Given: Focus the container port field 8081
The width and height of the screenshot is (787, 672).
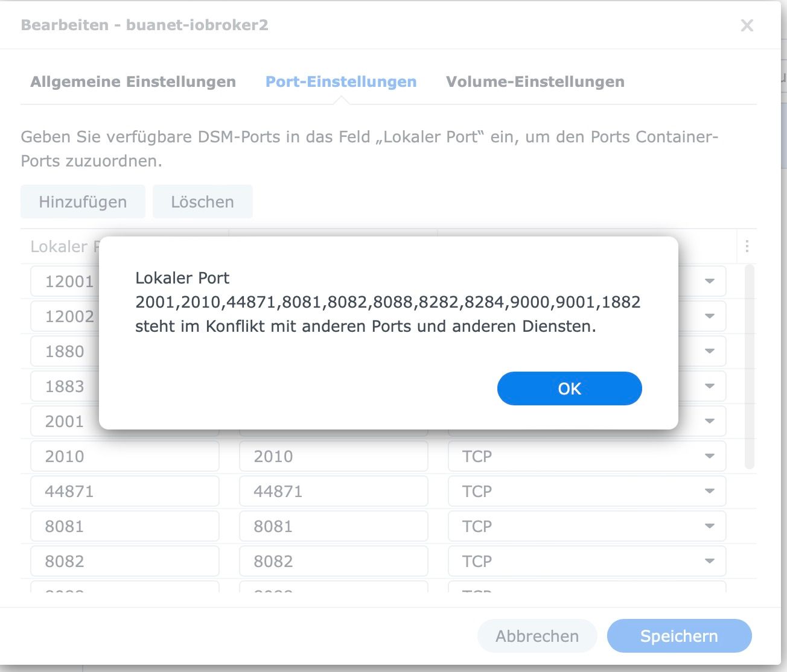Looking at the screenshot, I should (333, 526).
